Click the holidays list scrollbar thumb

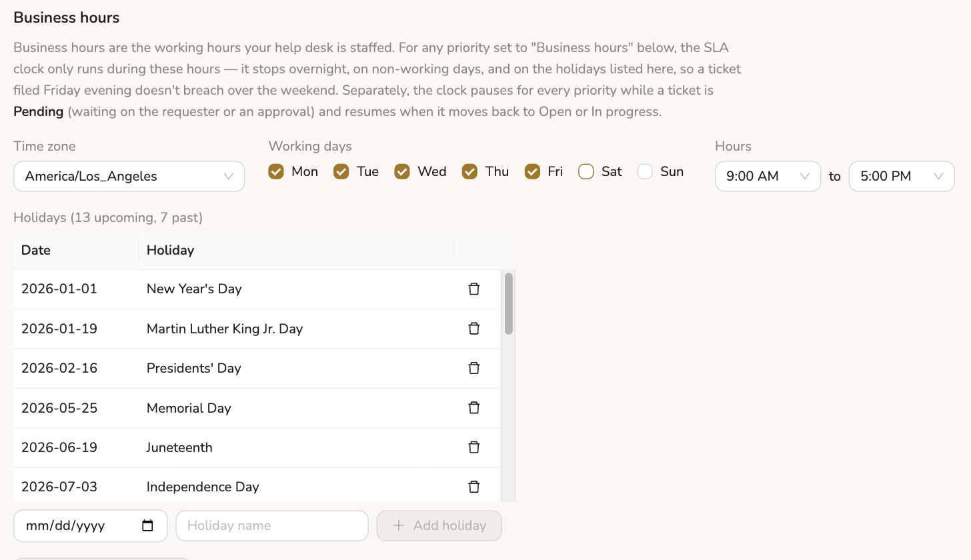point(509,303)
